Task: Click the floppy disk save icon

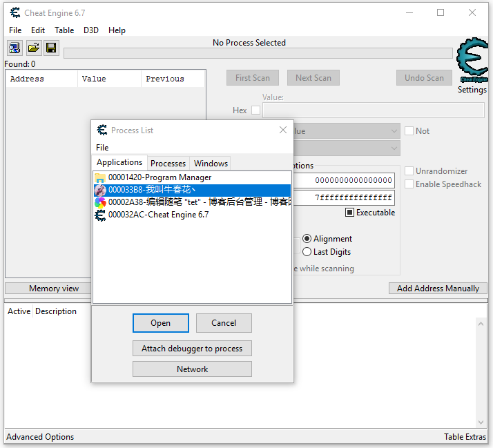Action: 51,48
